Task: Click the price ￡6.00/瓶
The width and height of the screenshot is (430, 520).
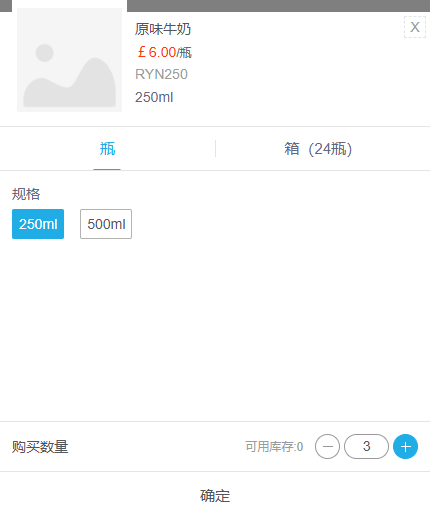Action: (x=164, y=52)
